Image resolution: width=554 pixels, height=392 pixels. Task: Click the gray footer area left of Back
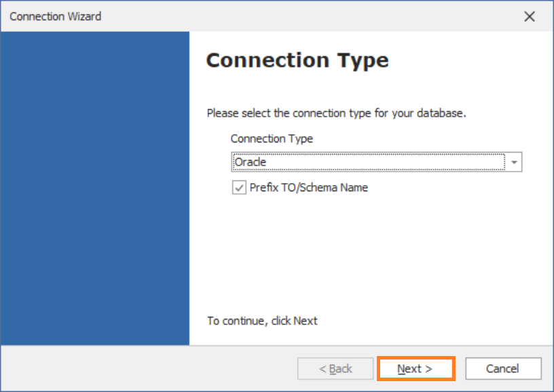tap(149, 368)
